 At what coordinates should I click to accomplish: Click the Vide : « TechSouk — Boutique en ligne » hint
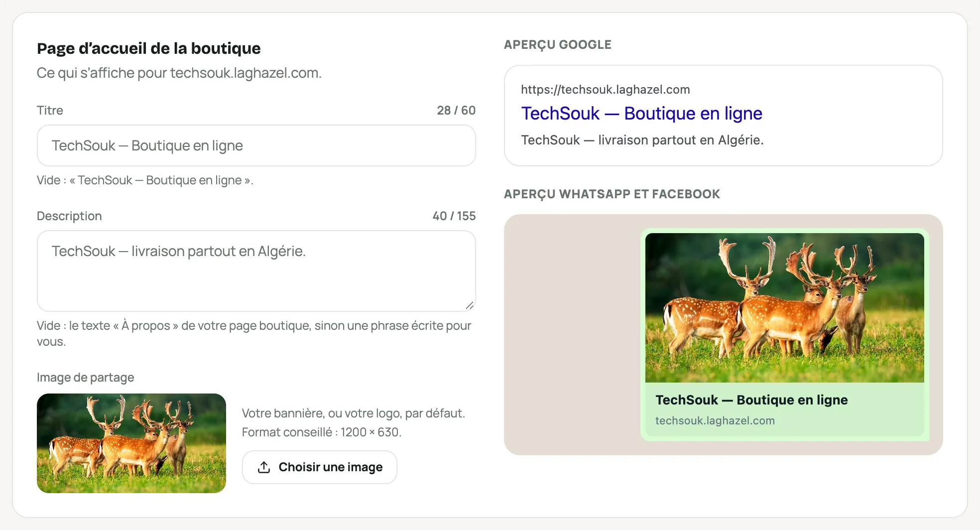point(145,180)
